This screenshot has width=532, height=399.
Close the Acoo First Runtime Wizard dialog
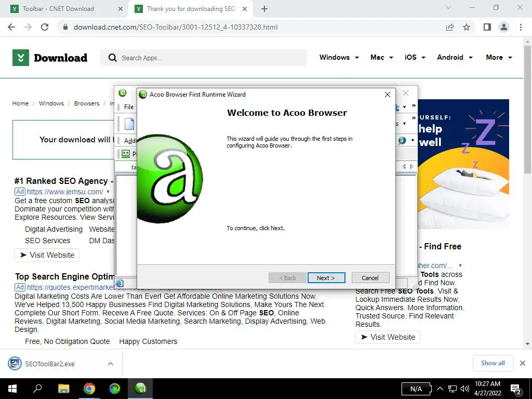388,95
